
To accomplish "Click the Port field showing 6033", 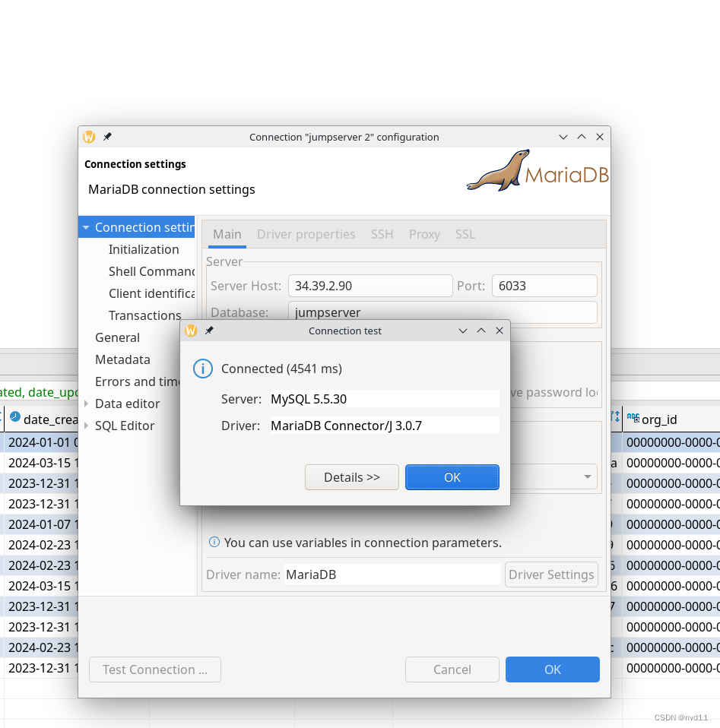I will pos(544,286).
